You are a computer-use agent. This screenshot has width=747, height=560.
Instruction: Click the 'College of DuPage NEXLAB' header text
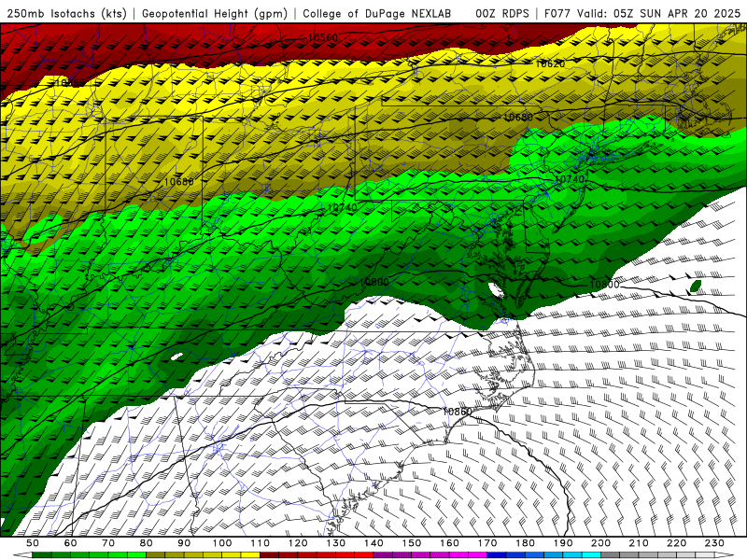pyautogui.click(x=377, y=13)
